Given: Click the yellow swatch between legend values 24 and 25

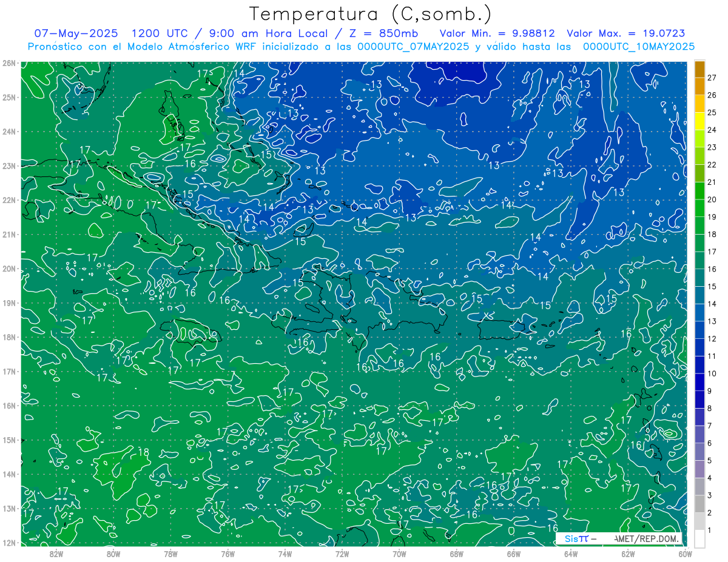Looking at the screenshot, I should [x=699, y=121].
